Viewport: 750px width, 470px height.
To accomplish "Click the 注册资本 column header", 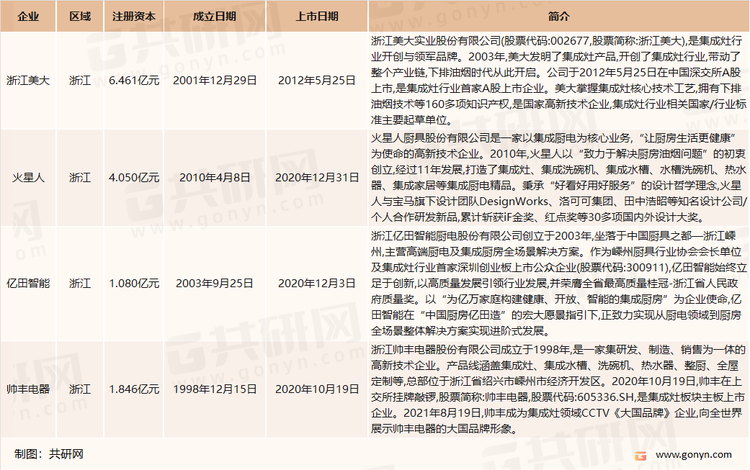I will (x=134, y=16).
